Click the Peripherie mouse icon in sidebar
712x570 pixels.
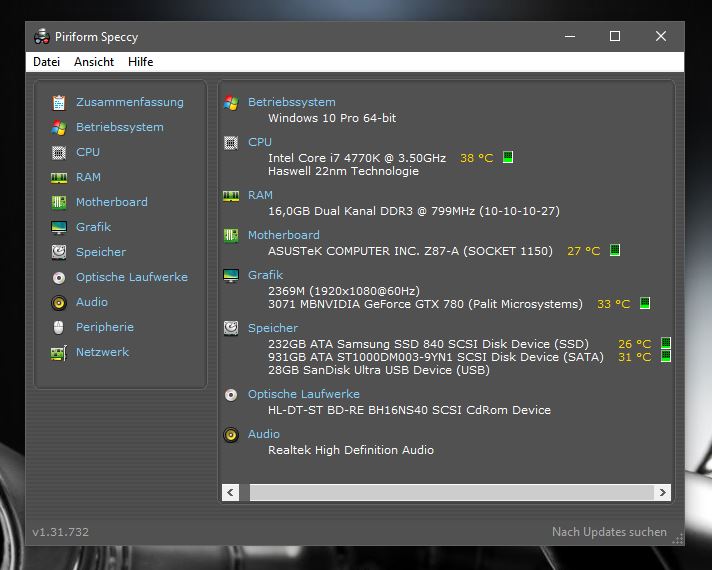59,327
